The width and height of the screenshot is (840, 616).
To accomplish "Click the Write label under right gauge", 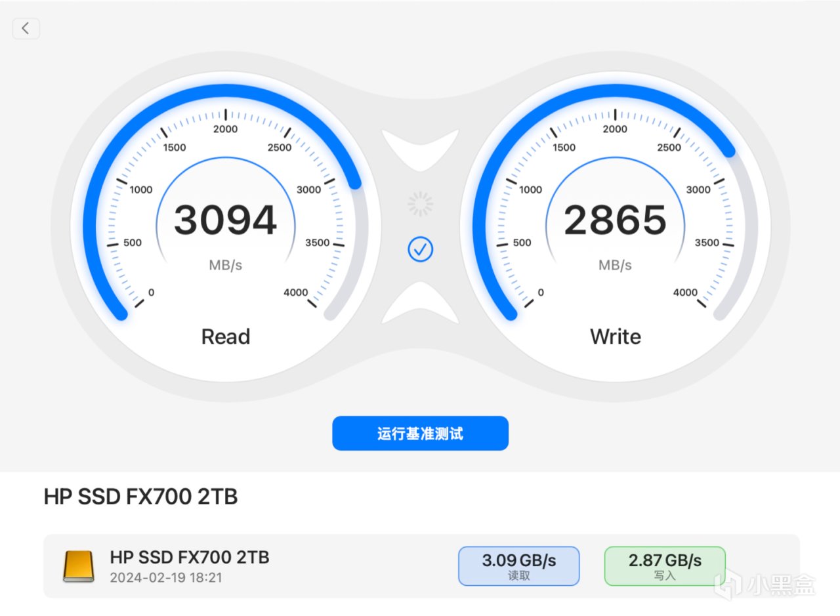I will 615,337.
